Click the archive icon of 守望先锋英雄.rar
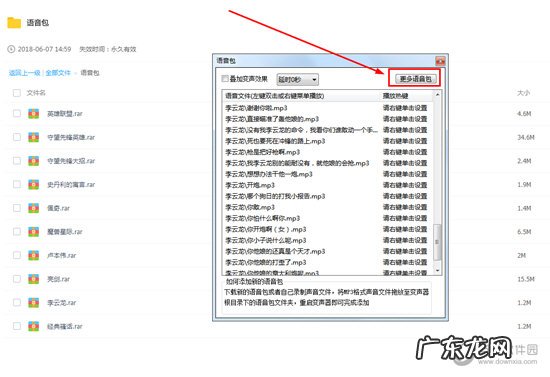 pos(33,137)
